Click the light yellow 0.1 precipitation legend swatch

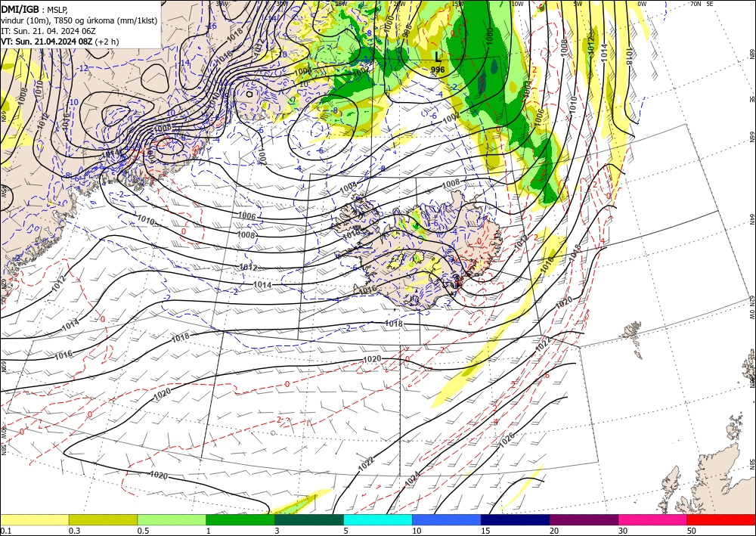coord(34,519)
